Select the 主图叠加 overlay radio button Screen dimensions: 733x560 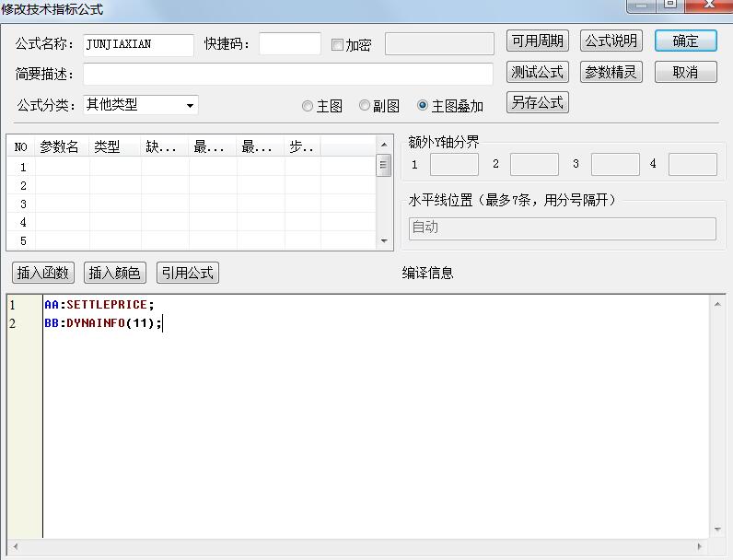point(423,106)
